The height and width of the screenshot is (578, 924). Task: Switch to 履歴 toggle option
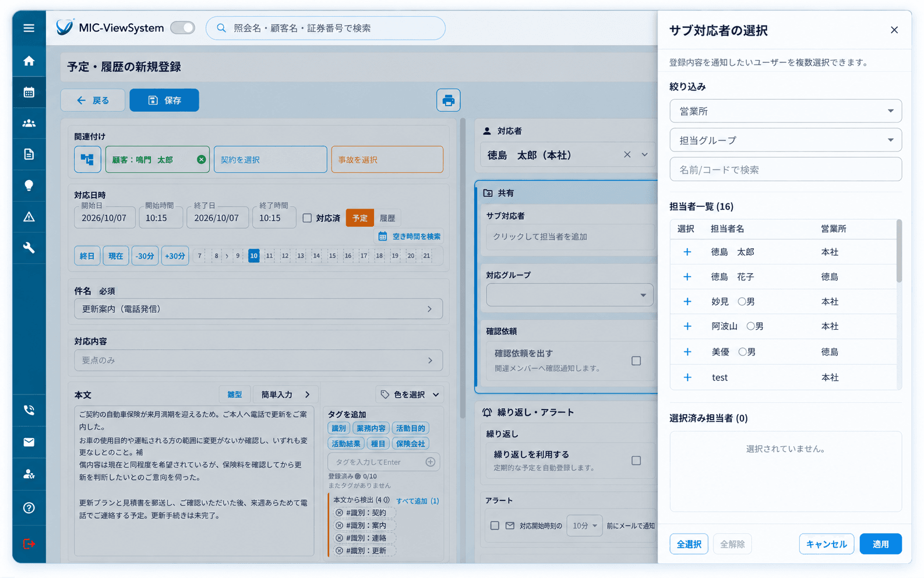pyautogui.click(x=387, y=218)
